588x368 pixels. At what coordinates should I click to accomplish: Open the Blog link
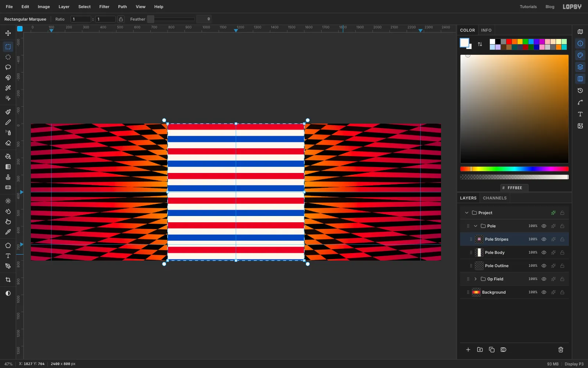[x=550, y=7]
